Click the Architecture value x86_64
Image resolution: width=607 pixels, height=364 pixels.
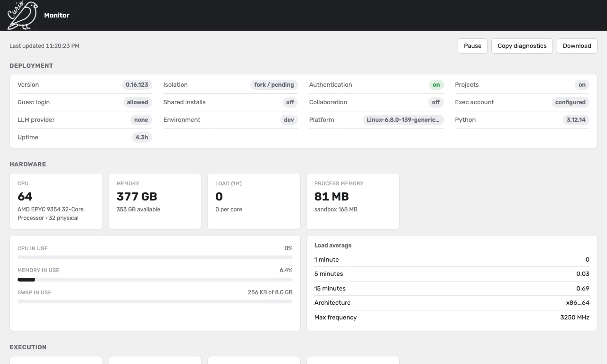click(x=578, y=303)
